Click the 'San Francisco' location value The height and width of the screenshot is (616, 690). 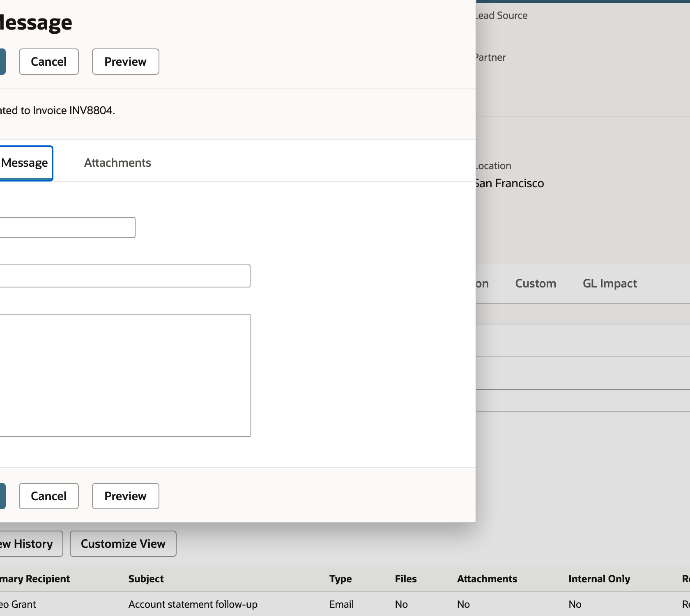(509, 183)
